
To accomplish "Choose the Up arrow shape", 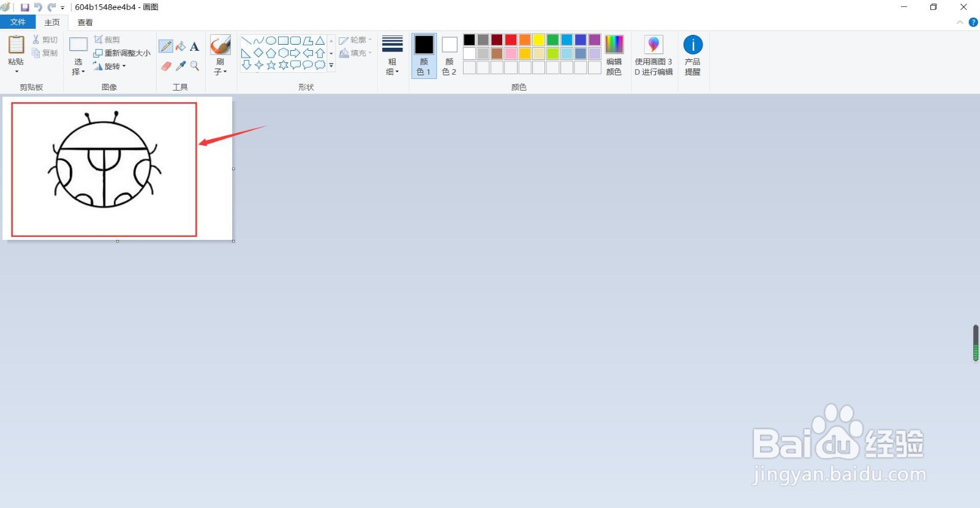I will coord(320,53).
